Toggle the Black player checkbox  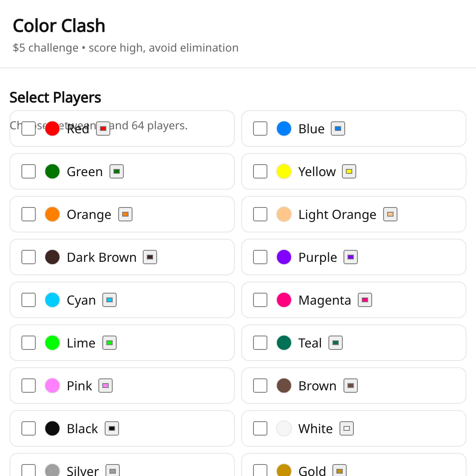pyautogui.click(x=29, y=428)
